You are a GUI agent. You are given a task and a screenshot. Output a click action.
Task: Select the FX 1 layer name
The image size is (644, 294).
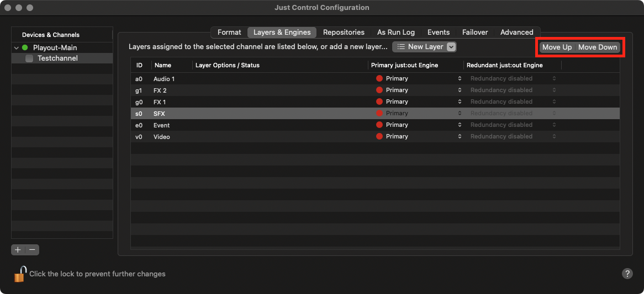160,101
